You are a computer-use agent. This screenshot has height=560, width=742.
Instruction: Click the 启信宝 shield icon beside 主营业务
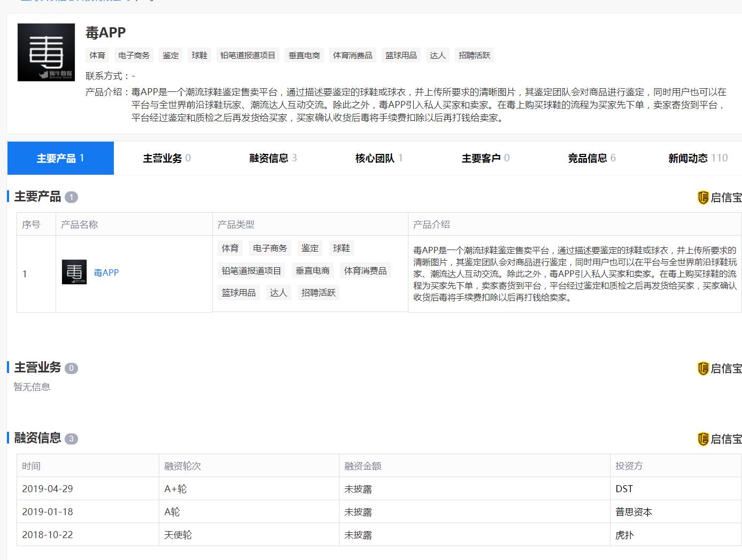[703, 368]
